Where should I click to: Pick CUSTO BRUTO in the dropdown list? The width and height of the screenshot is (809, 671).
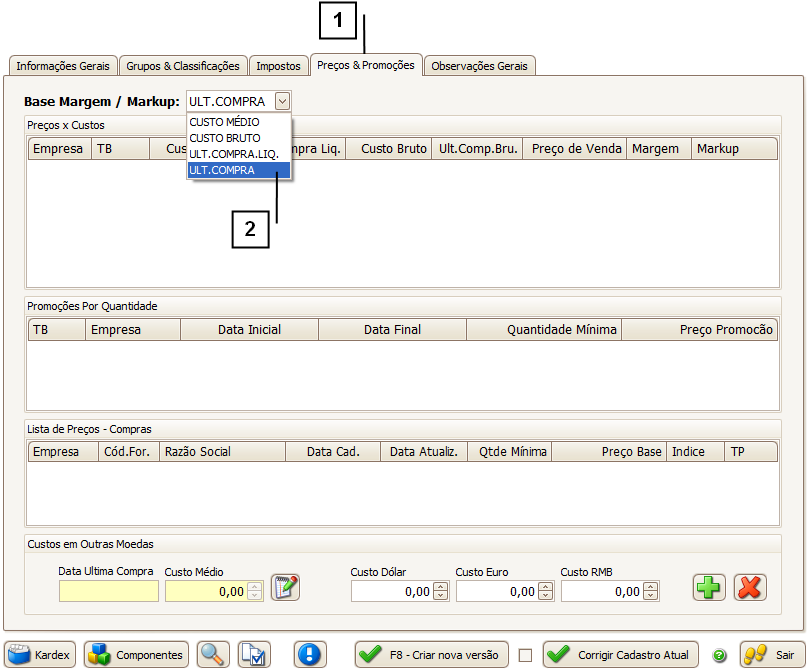point(225,138)
